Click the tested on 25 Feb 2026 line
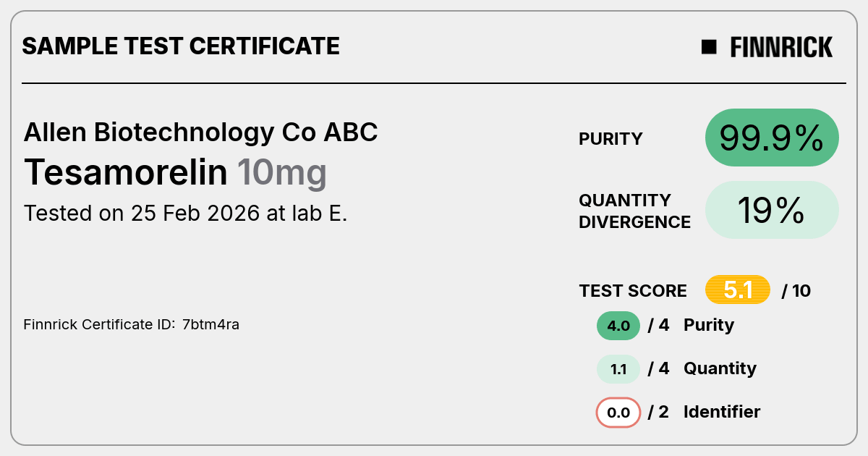 (x=186, y=214)
